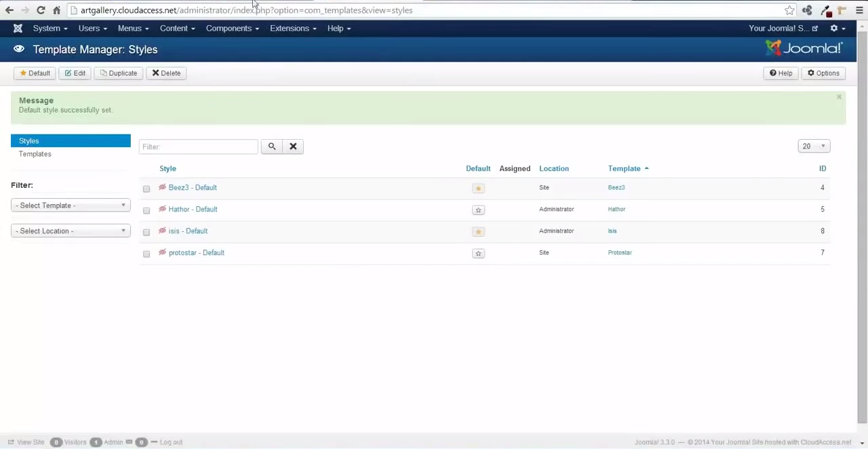Check the Beez3 - Default checkbox
This screenshot has width=868, height=449.
pos(146,189)
